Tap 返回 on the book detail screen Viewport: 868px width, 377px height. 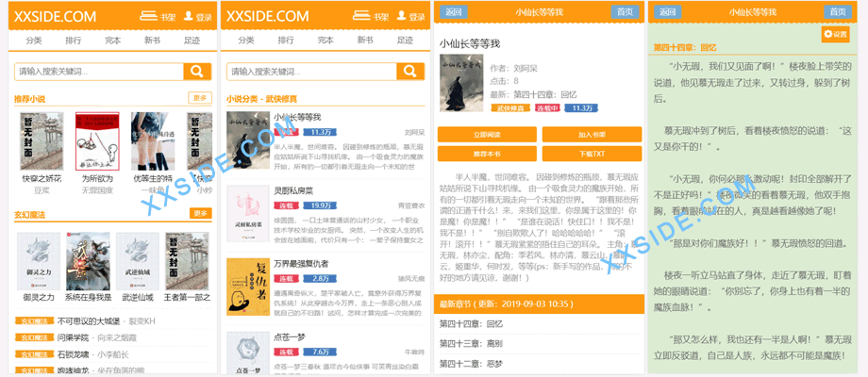click(454, 11)
